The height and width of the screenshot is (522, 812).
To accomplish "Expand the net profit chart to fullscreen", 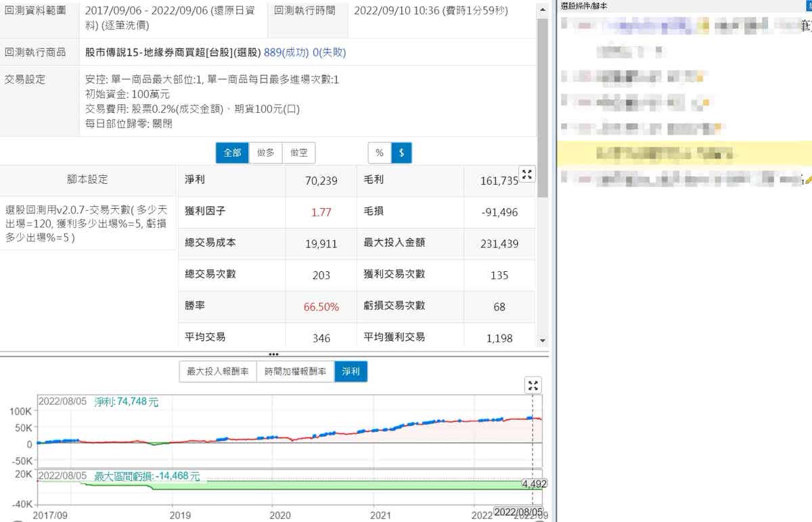I will 533,385.
